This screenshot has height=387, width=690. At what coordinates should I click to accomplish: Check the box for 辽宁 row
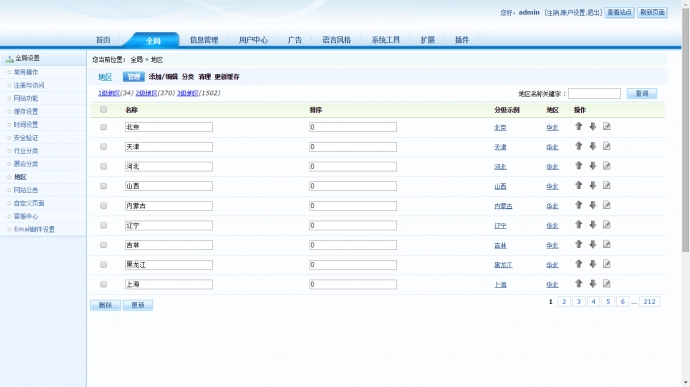pos(103,225)
